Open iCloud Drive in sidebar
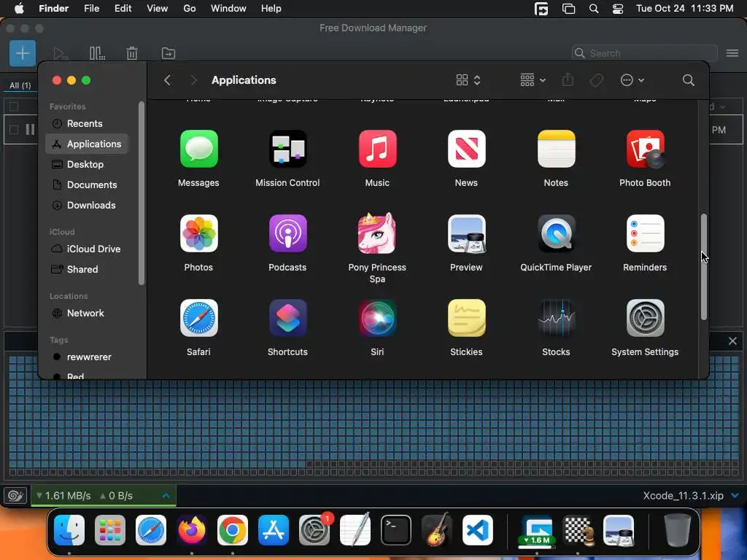 (87, 249)
